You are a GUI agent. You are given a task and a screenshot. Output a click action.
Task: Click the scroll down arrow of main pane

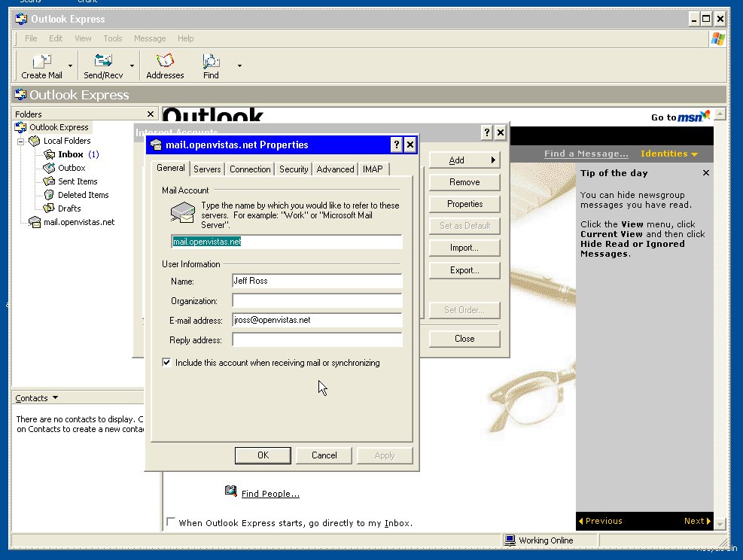point(720,524)
